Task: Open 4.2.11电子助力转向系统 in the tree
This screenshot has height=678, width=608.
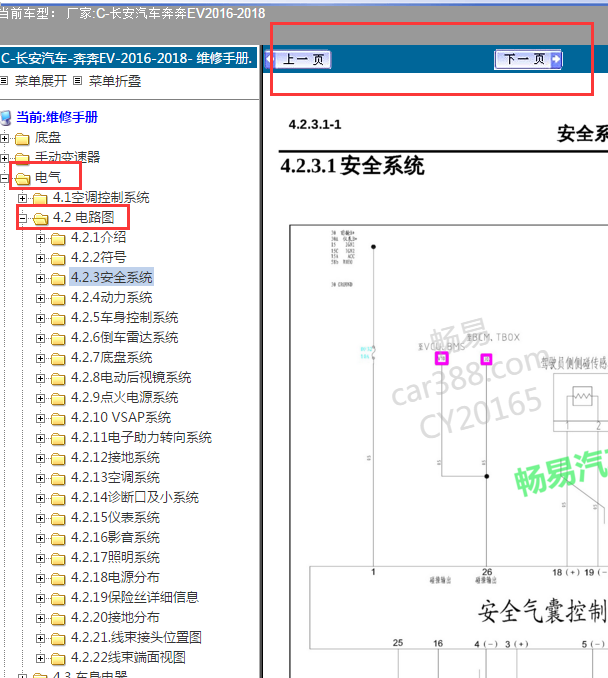Action: click(141, 438)
